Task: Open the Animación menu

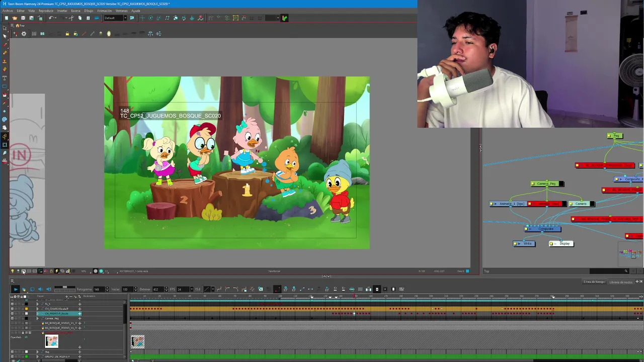Action: 104,11
